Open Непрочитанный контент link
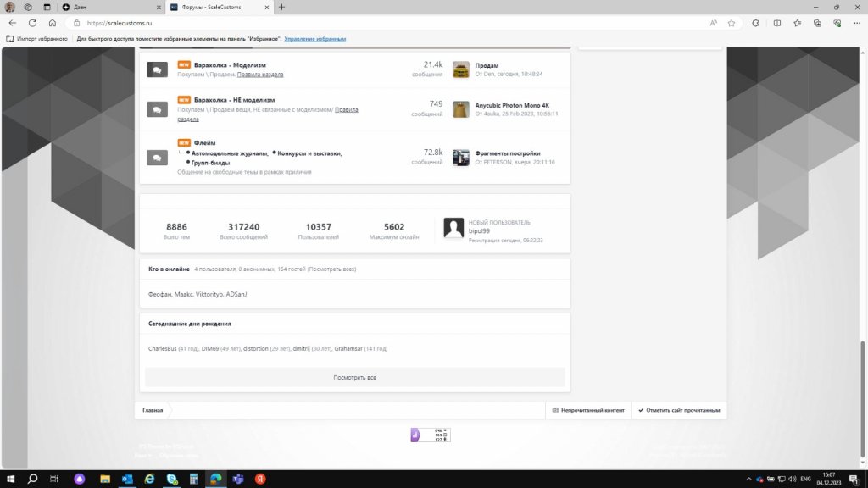Viewport: 868px width, 488px height. tap(587, 410)
